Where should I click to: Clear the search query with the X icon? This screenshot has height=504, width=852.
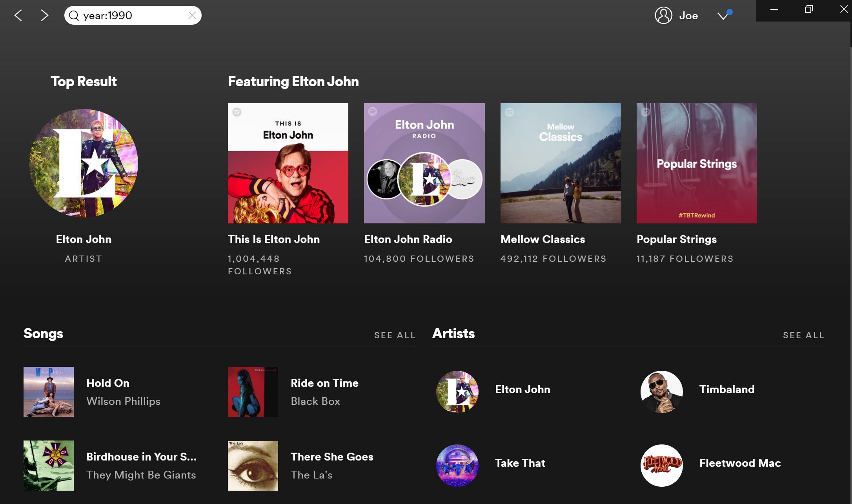[x=192, y=15]
